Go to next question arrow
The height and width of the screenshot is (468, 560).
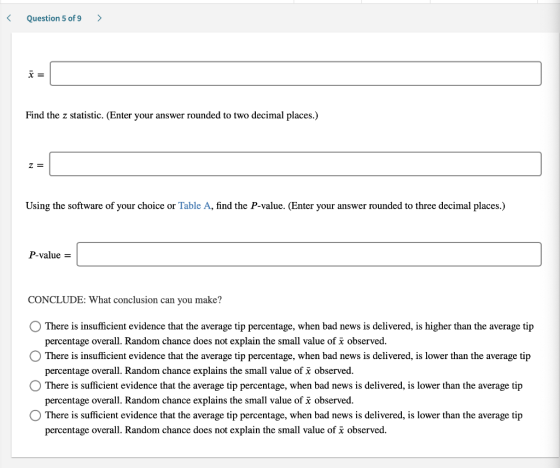click(99, 18)
